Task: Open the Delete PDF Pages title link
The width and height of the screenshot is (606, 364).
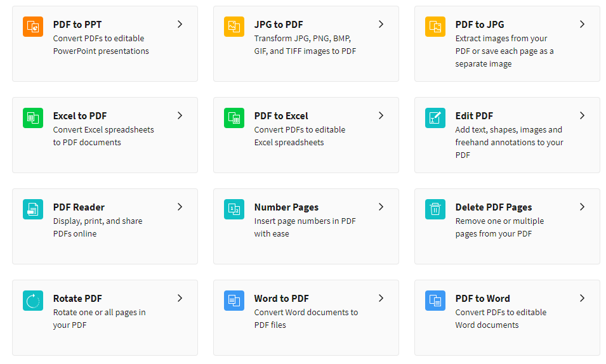Action: point(494,207)
